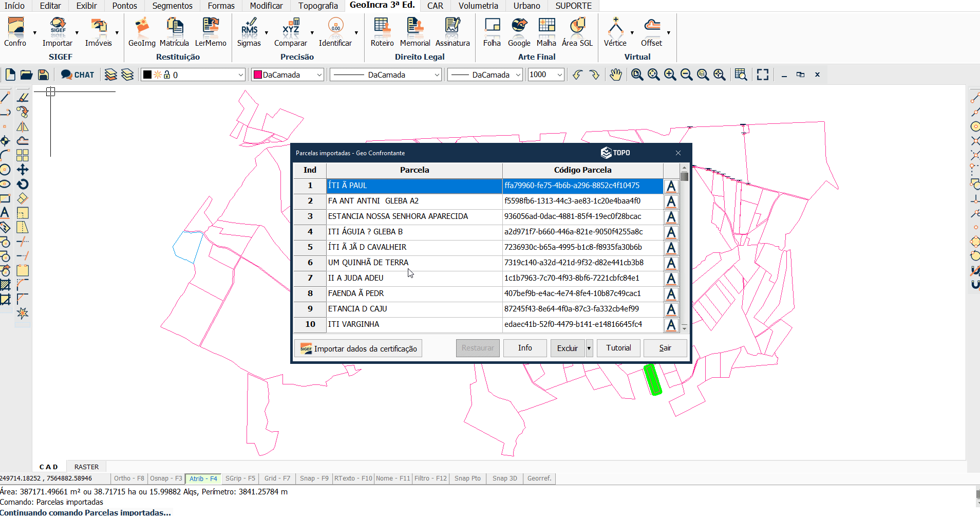The image size is (980, 516).
Task: Open the Matrícula tool
Action: pos(174,31)
